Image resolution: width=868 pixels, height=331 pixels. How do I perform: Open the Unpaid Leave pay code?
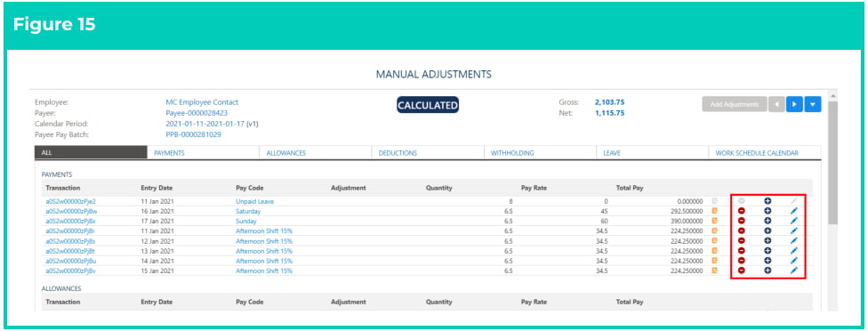click(254, 201)
